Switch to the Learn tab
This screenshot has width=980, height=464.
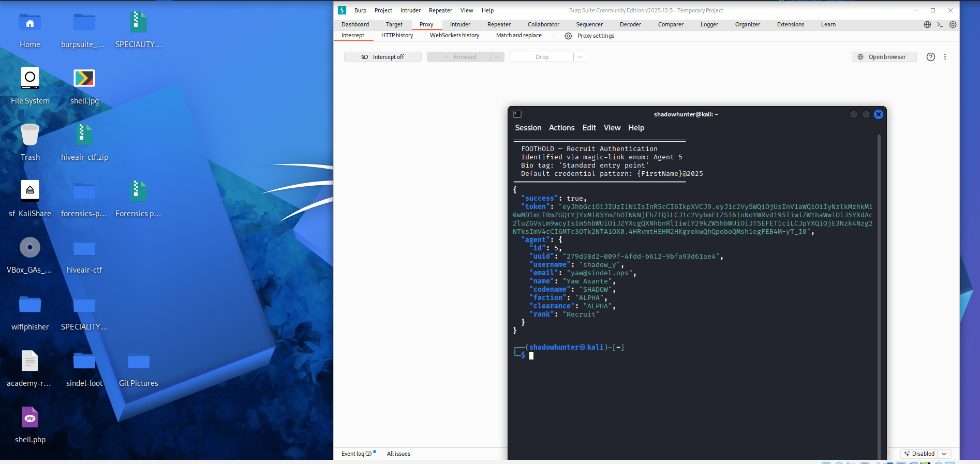coord(828,24)
